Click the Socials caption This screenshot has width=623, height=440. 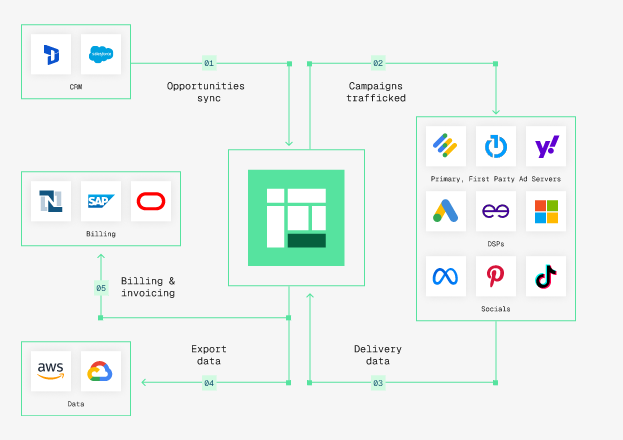[496, 309]
